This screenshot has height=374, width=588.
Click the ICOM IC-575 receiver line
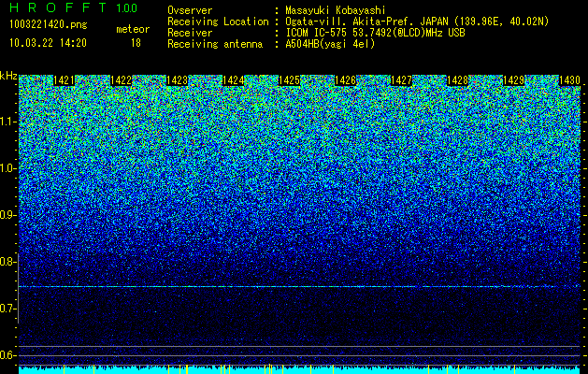tap(375, 33)
